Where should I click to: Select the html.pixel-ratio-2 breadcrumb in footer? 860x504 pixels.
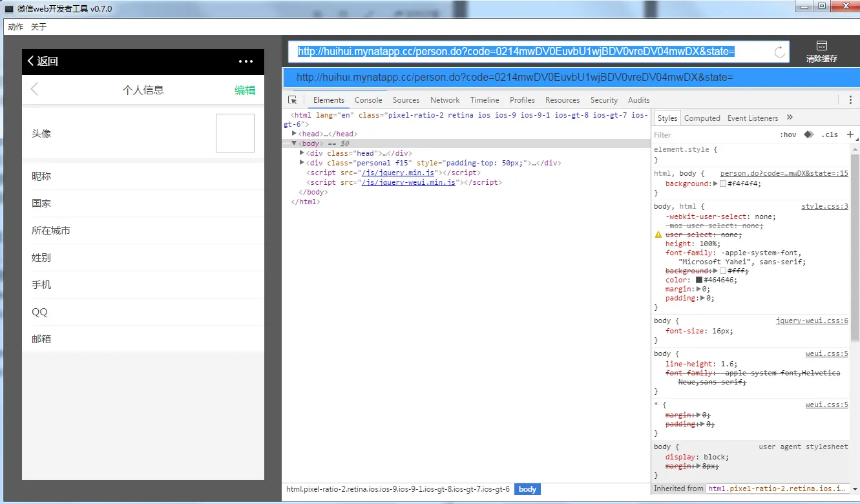point(398,489)
